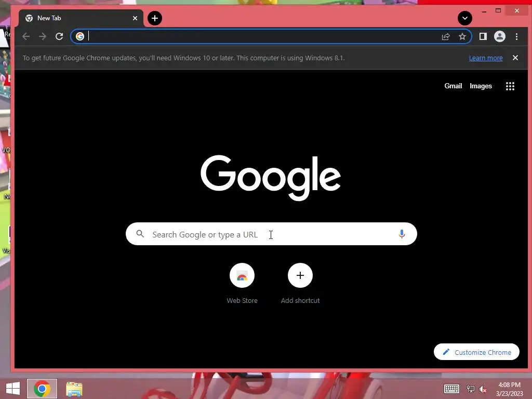This screenshot has width=532, height=399.
Task: Click the network tray icon
Action: pos(471,389)
